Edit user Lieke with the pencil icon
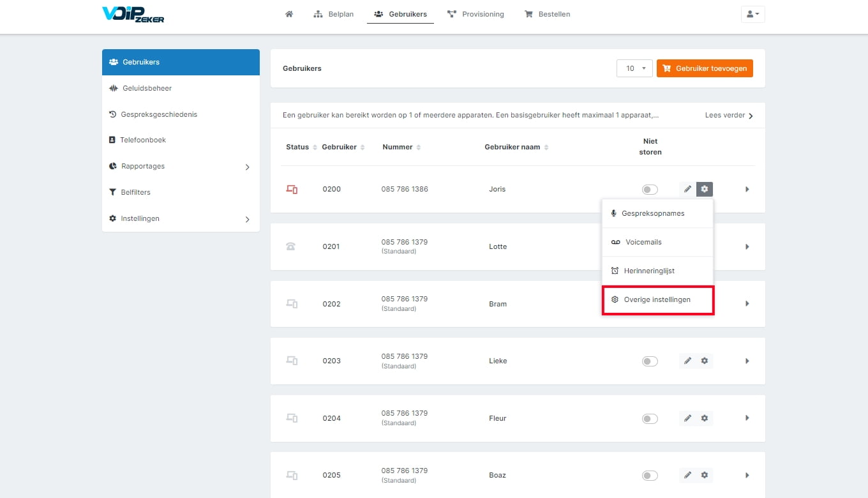The image size is (868, 498). [687, 361]
